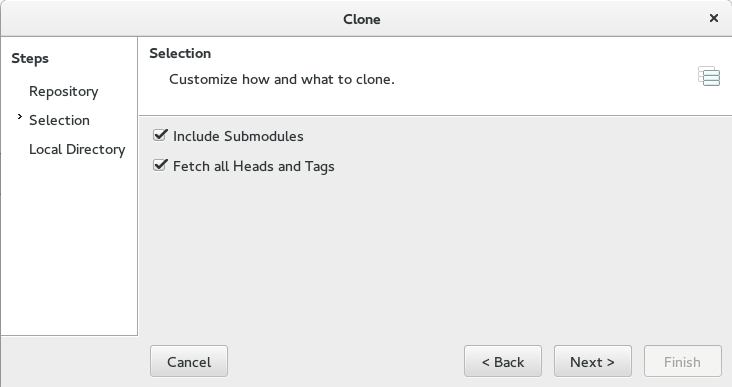Toggle the Fetch all Heads and Tags checkbox
The image size is (732, 387).
(x=160, y=165)
